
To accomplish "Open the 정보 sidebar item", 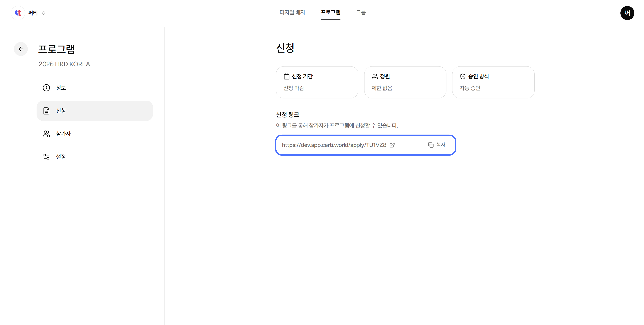I will (95, 88).
